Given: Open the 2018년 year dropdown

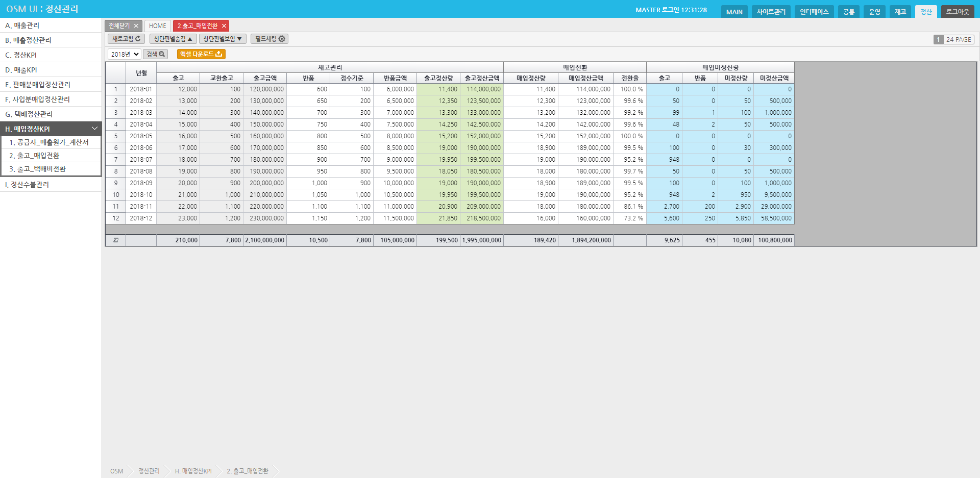Looking at the screenshot, I should [x=125, y=54].
